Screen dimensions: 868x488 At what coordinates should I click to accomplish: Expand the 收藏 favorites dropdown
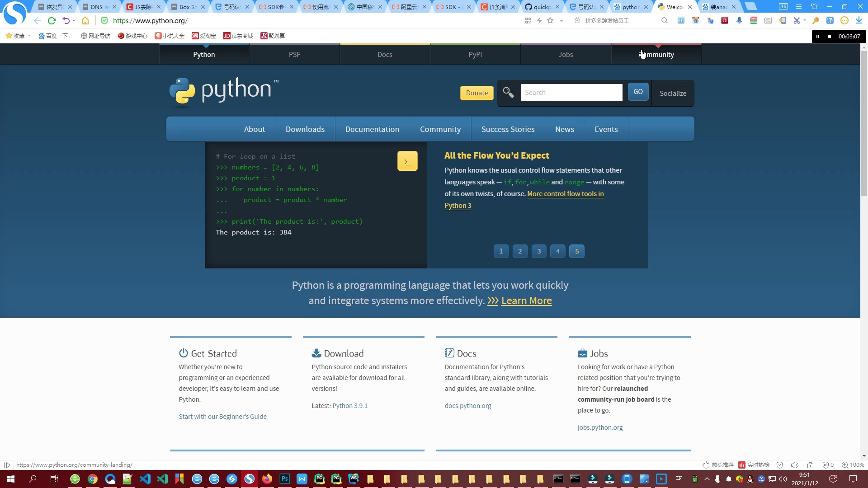[x=29, y=36]
